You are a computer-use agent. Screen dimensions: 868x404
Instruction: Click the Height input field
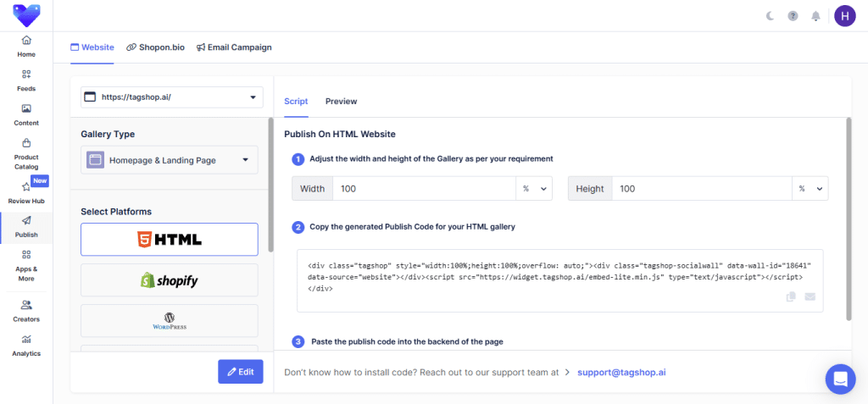[x=701, y=189]
